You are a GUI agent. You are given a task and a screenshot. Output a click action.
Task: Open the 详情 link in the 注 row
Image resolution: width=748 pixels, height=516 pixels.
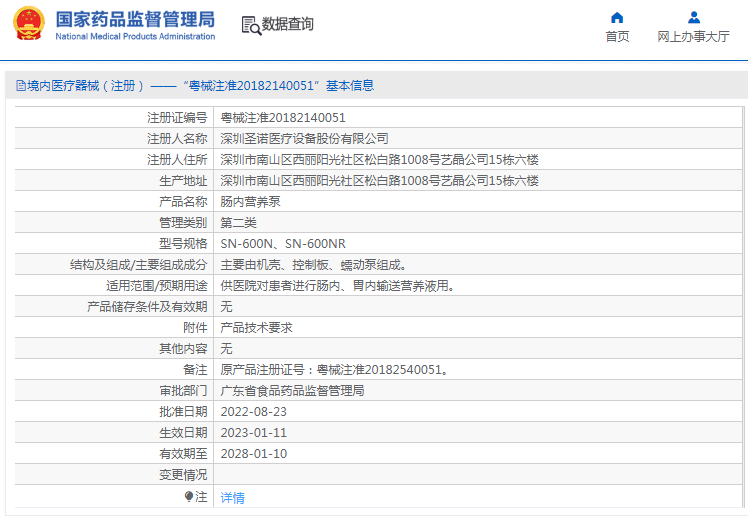[232, 497]
